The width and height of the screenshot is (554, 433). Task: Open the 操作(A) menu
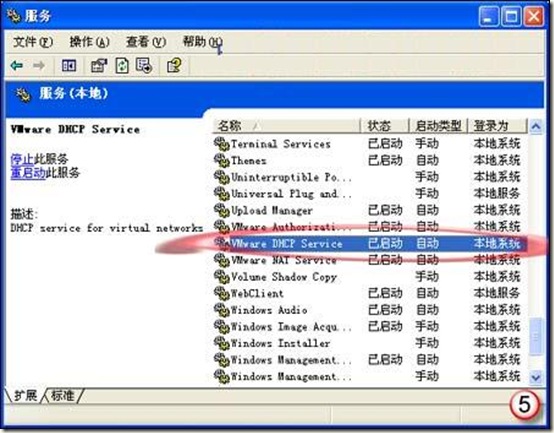(x=89, y=42)
